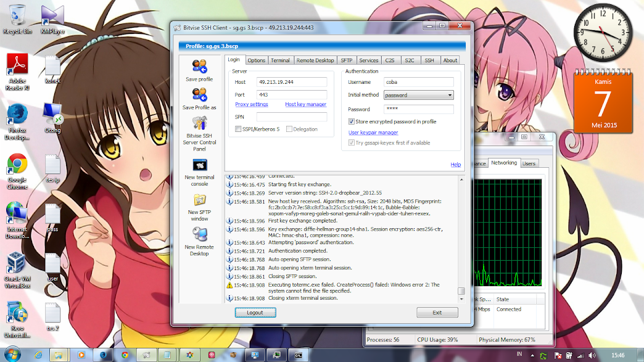Click the Logout button
This screenshot has height=362, width=644.
pos(255,312)
